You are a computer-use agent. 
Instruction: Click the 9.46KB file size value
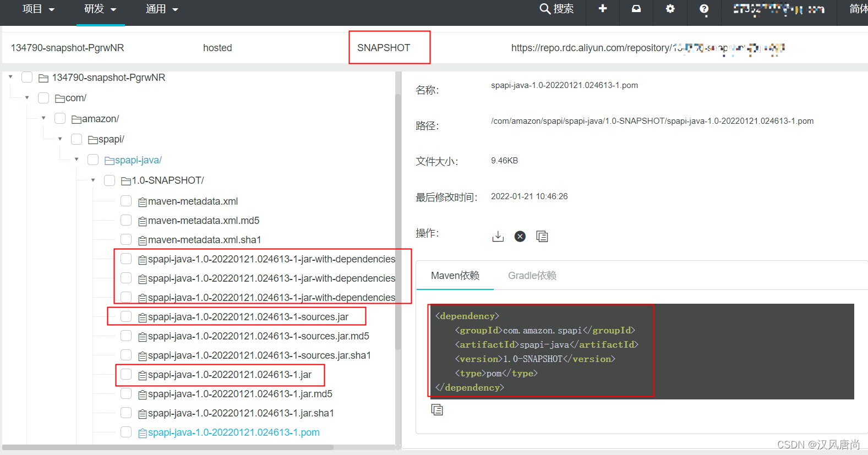505,161
